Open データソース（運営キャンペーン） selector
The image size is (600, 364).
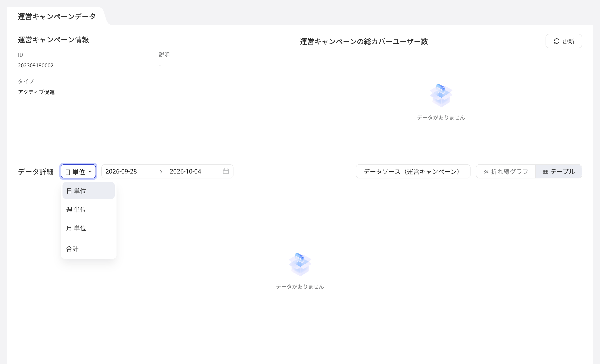(413, 171)
